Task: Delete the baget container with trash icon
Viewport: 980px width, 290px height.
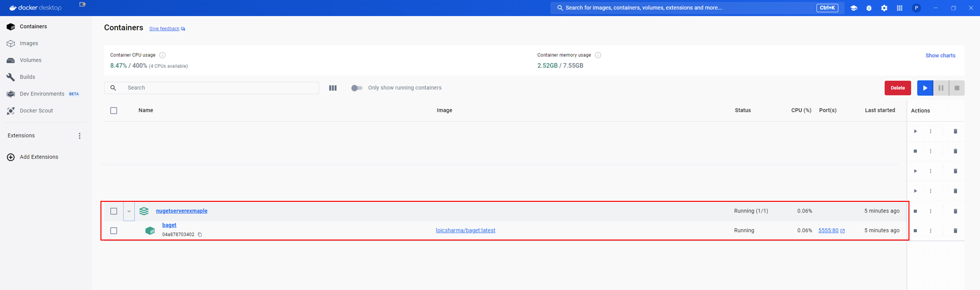Action: pos(955,231)
